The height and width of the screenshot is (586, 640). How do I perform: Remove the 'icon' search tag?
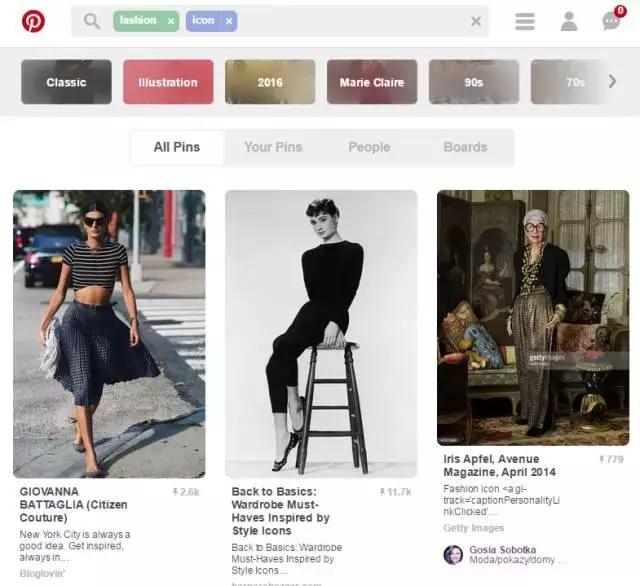click(x=229, y=21)
